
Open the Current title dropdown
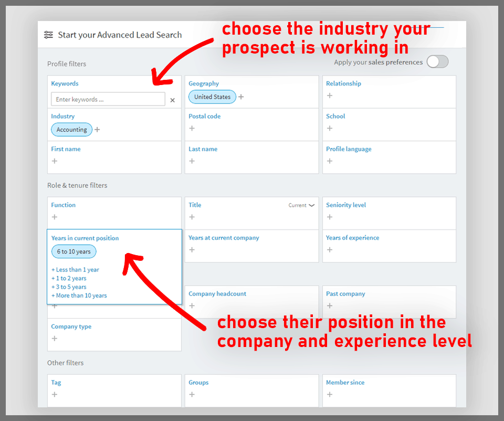click(302, 205)
